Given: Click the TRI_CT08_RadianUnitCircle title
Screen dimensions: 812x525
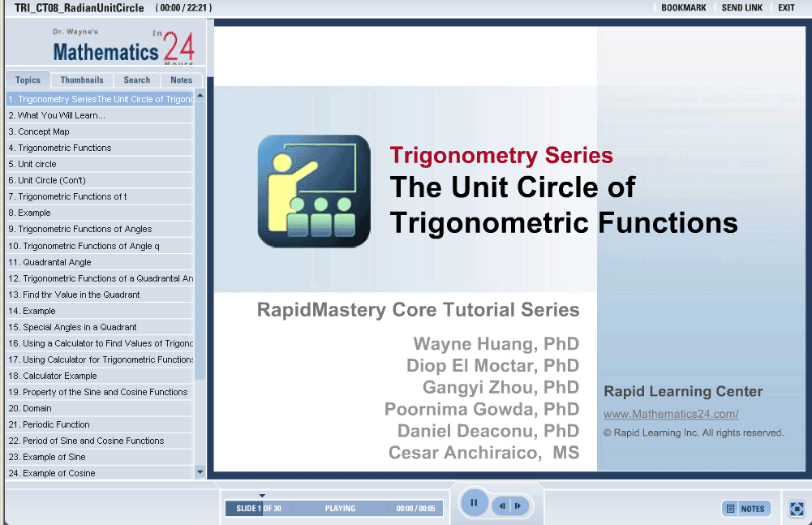Looking at the screenshot, I should click(79, 8).
